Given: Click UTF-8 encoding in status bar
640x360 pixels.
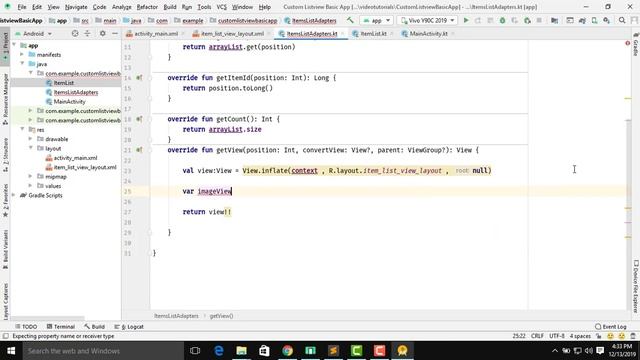Looking at the screenshot, I should tap(557, 336).
